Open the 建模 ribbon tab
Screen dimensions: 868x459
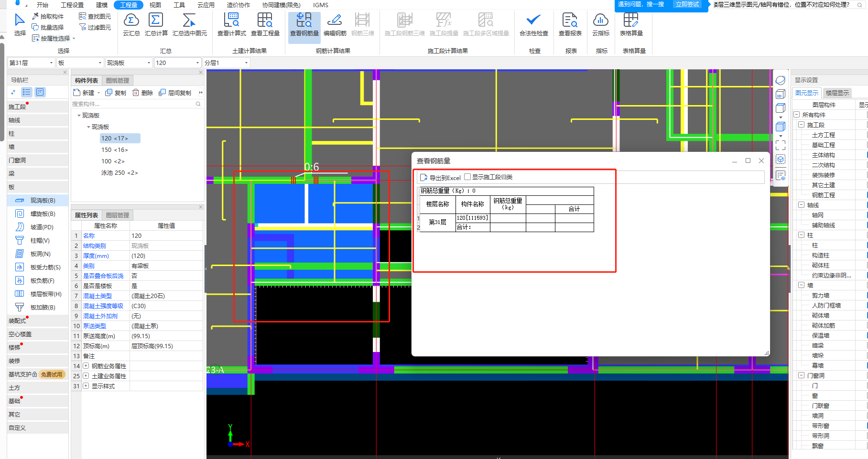point(102,5)
